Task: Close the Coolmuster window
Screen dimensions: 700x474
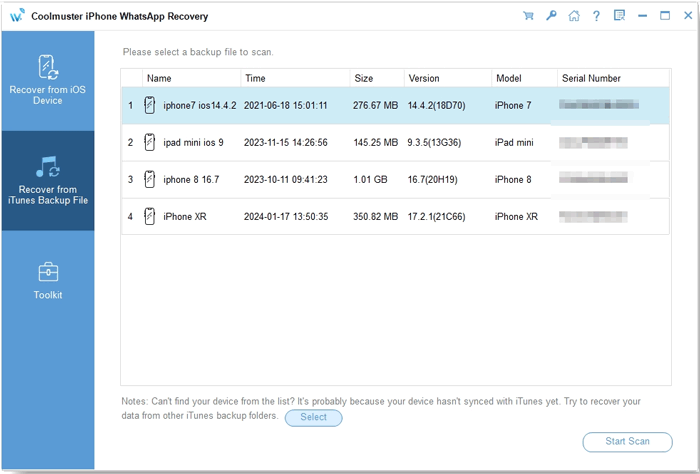Action: click(x=688, y=16)
